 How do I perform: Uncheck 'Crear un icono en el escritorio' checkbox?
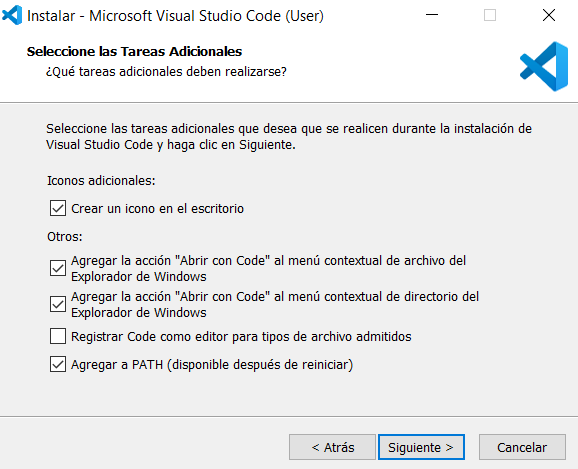pyautogui.click(x=58, y=208)
